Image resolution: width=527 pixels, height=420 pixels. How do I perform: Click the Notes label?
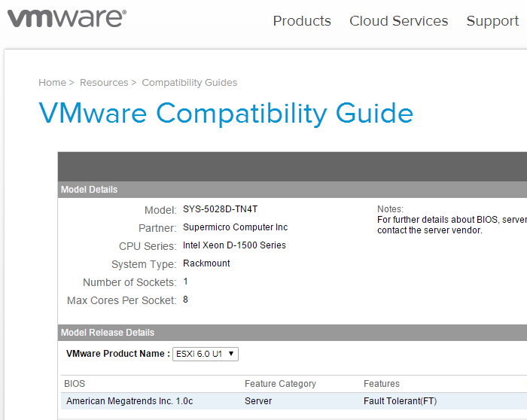tap(390, 209)
